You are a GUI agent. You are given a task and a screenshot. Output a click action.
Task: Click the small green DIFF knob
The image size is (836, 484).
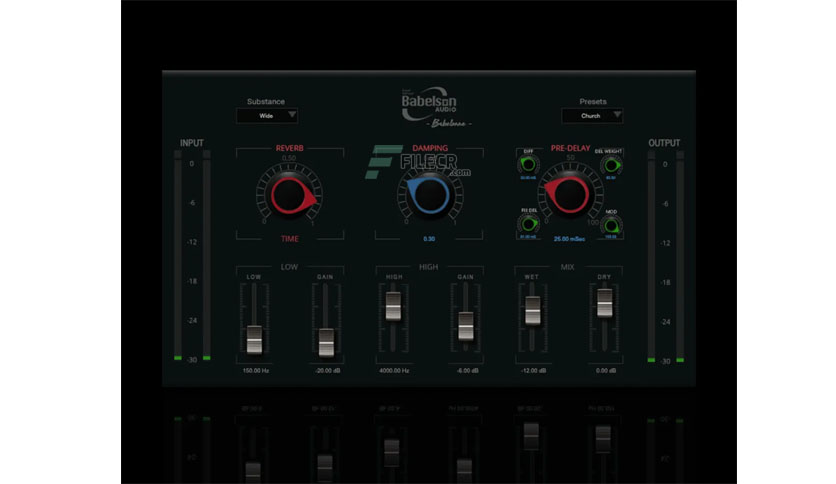(528, 165)
